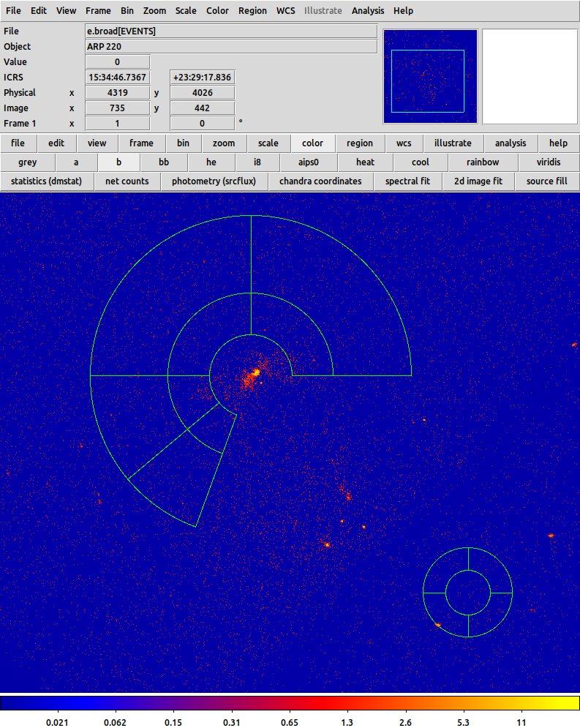Screen dimensions: 580x728
Task: Click the Value field showing 0
Action: tap(118, 61)
